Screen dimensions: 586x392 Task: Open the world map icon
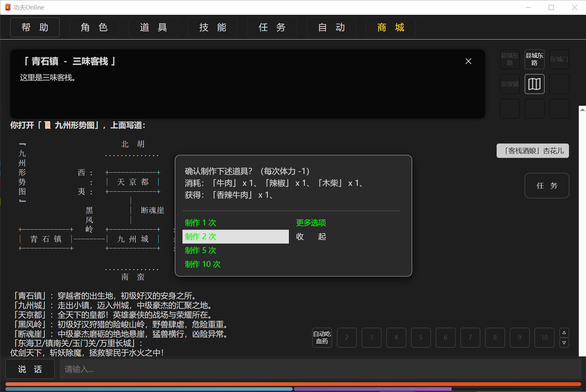tap(534, 84)
